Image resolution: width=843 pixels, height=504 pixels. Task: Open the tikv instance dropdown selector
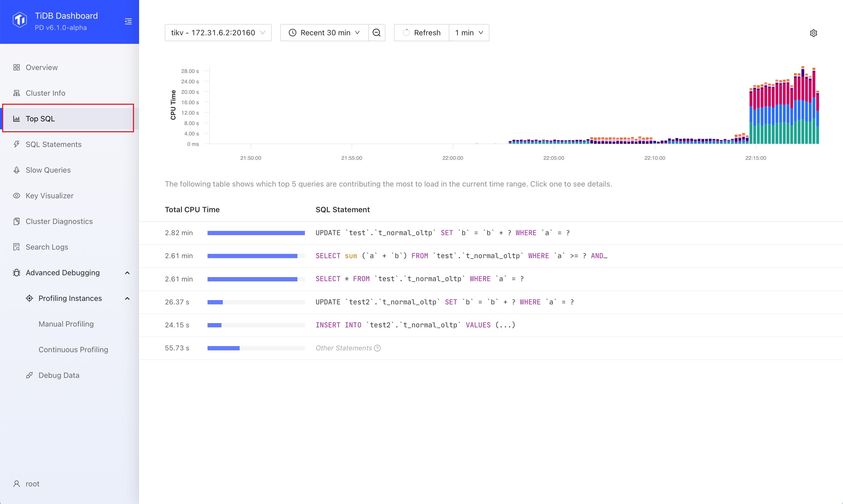click(218, 32)
